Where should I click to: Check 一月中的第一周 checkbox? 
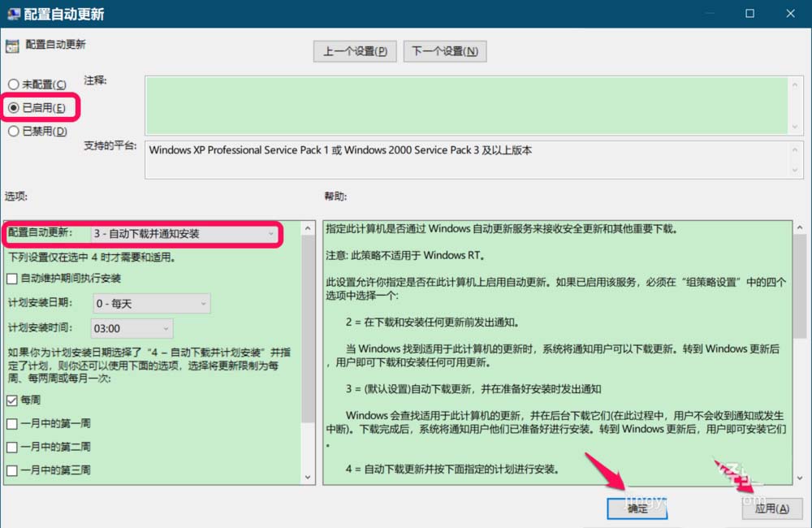(x=12, y=424)
